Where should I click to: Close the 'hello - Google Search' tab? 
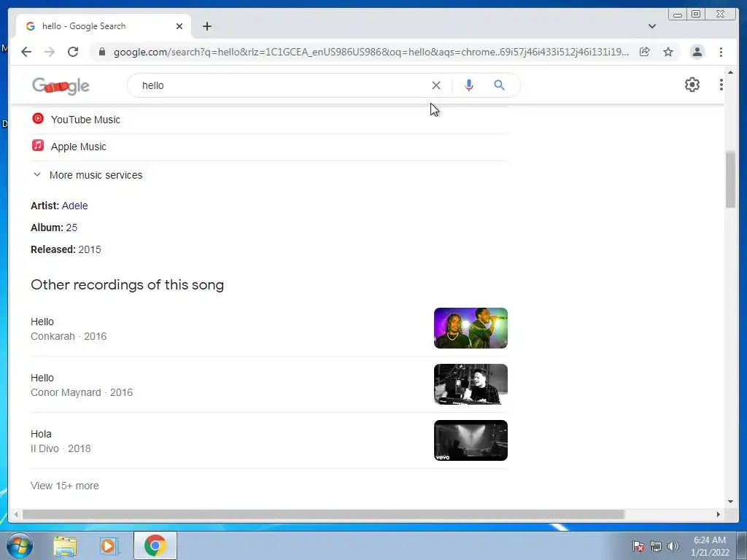pyautogui.click(x=179, y=26)
